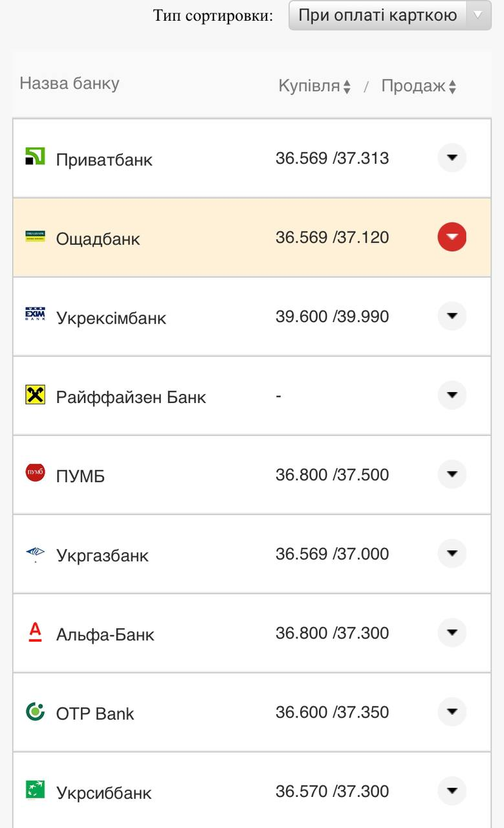
Task: Click the Альфа-Банк red A logo
Action: (x=35, y=632)
